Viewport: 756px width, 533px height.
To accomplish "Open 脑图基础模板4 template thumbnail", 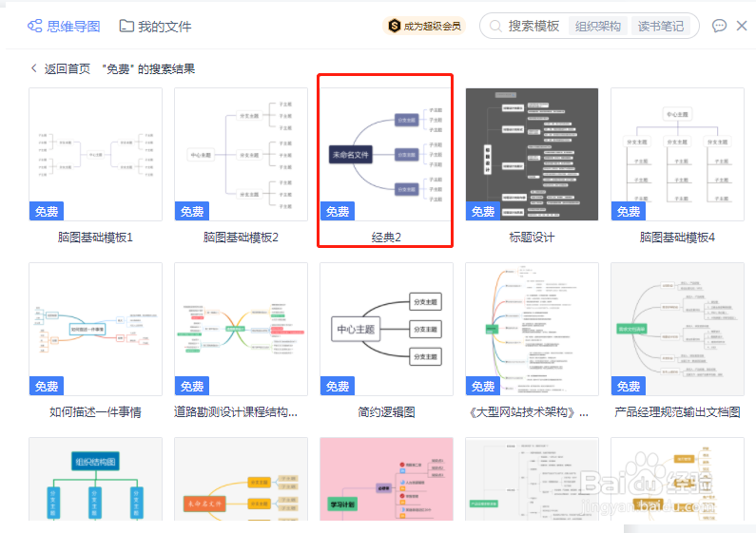I will click(x=677, y=154).
